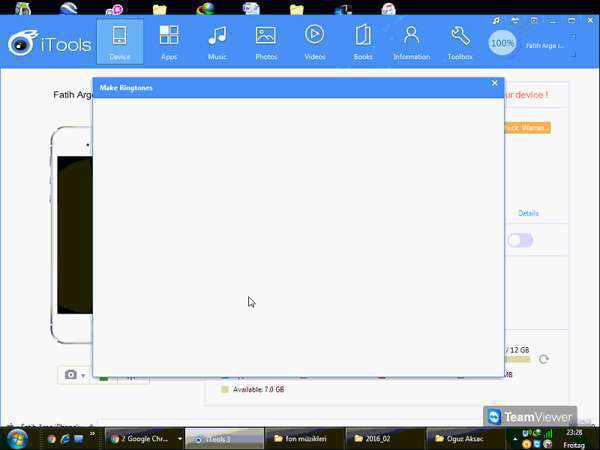Close the Make Ringtones dialog
The image size is (600, 450).
(x=494, y=84)
